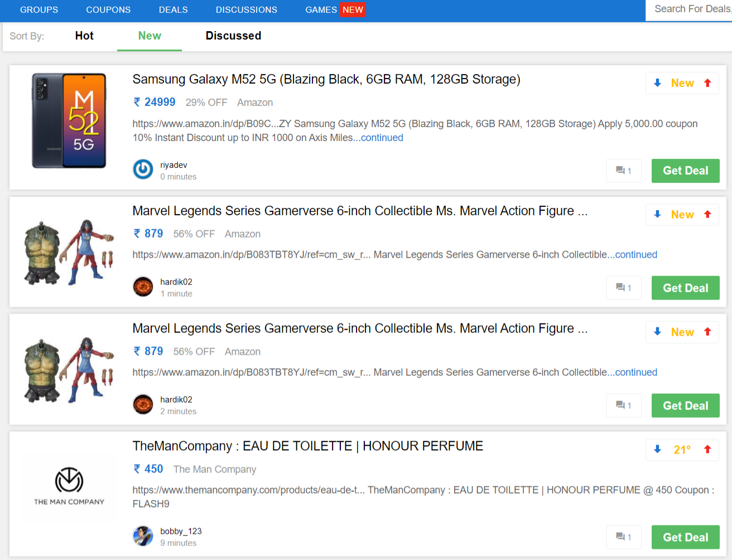
Task: Click hardik02's avatar on the 2 minutes post
Action: [143, 404]
